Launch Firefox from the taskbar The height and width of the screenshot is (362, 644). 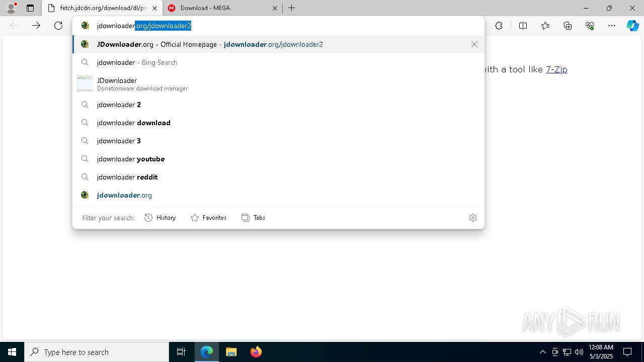coord(256,352)
